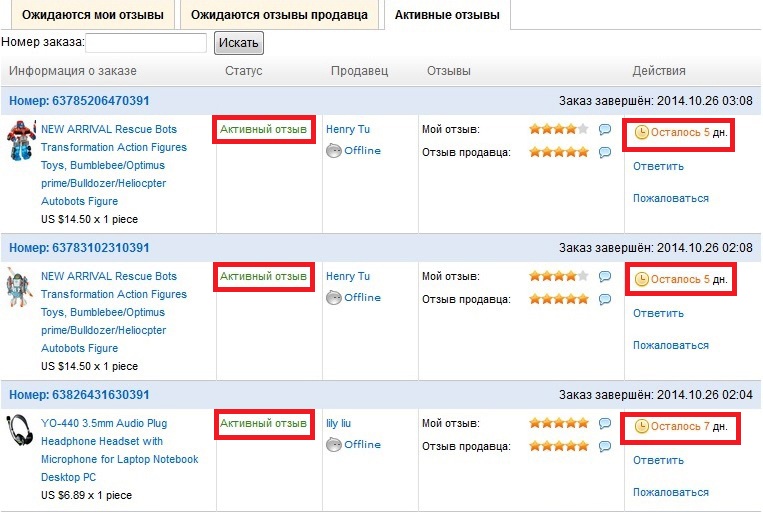Click seller review comment bubble in third order
Viewport: 763px width, 512px height.
tap(605, 446)
